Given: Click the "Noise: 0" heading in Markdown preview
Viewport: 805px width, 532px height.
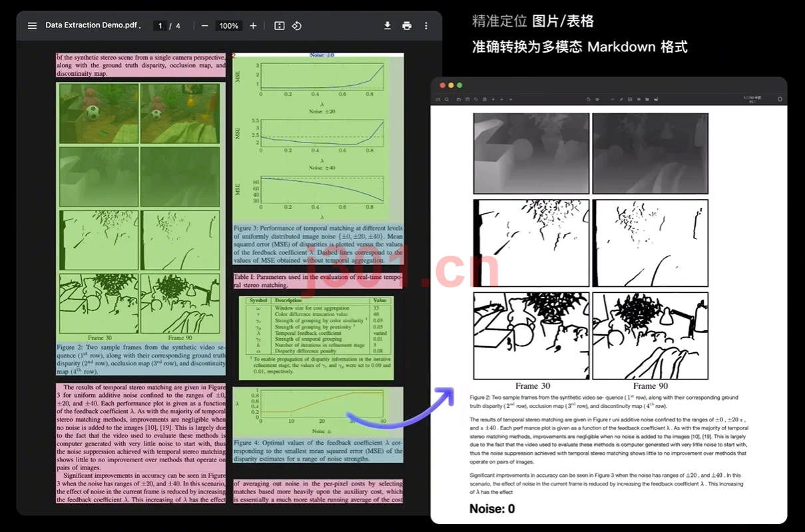Looking at the screenshot, I should click(x=492, y=509).
